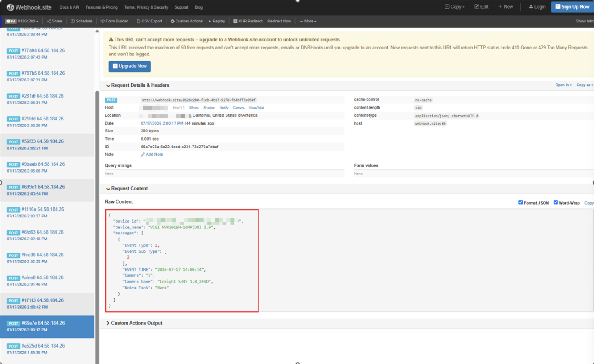This screenshot has width=594, height=364.
Task: Click Copy link beside Word-Wrap
Action: tap(589, 203)
